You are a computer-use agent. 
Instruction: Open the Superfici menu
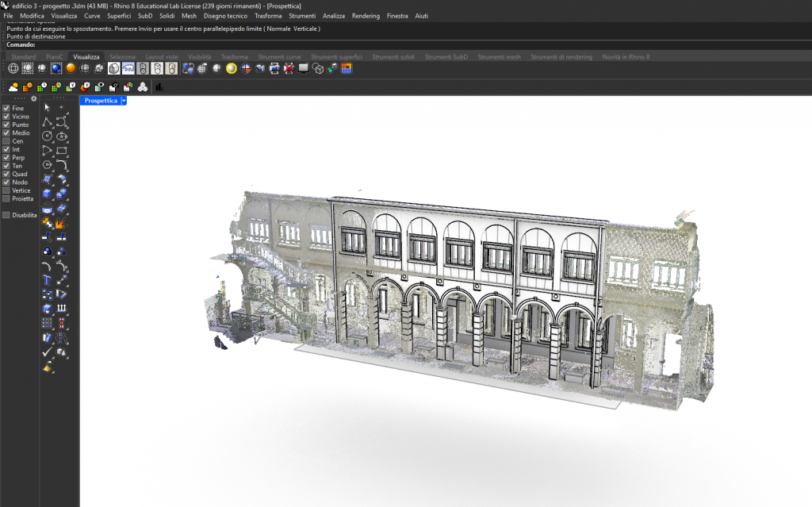click(x=119, y=16)
